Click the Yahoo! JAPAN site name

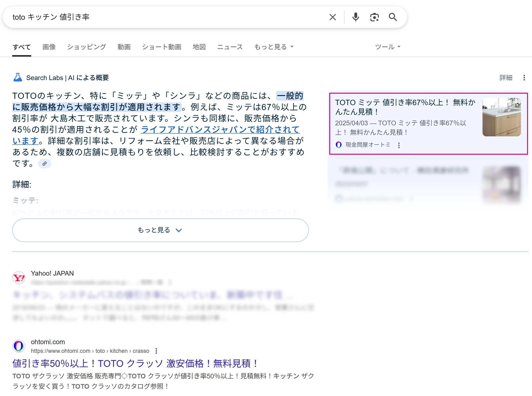click(52, 273)
